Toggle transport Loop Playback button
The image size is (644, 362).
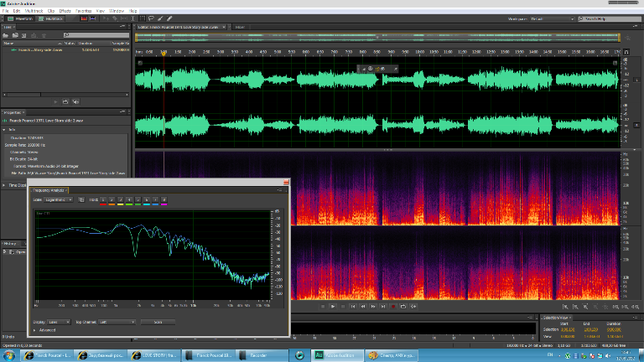click(x=403, y=307)
